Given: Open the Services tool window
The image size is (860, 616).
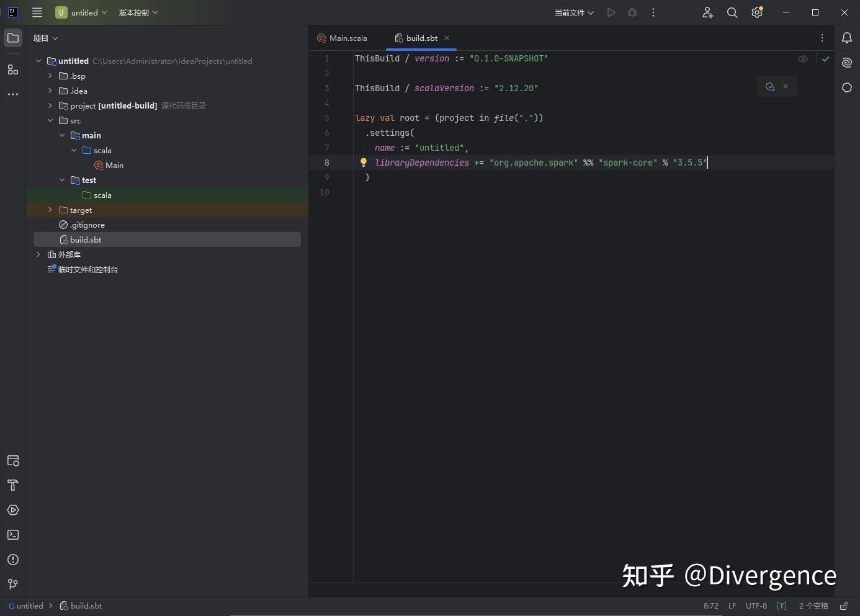Looking at the screenshot, I should pyautogui.click(x=12, y=511).
